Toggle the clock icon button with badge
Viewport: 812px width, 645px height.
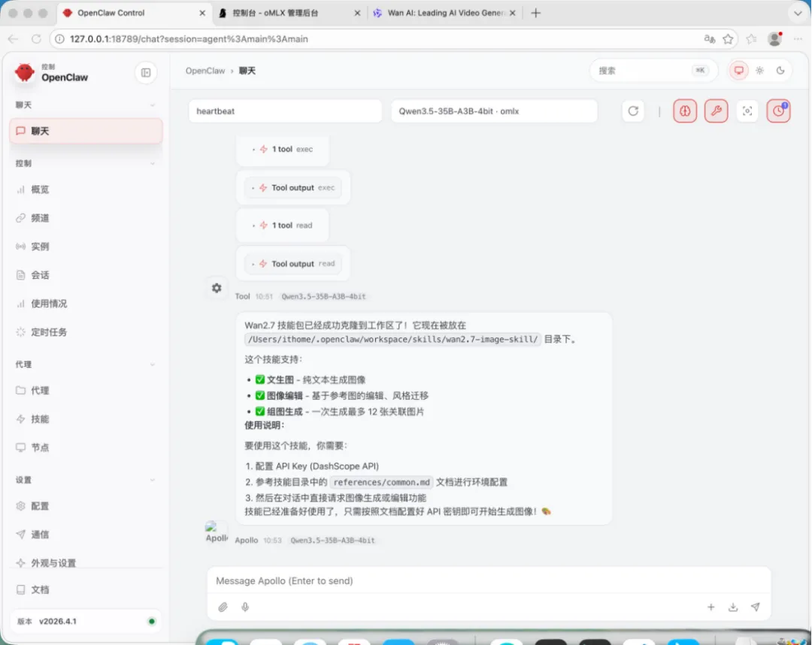point(778,111)
